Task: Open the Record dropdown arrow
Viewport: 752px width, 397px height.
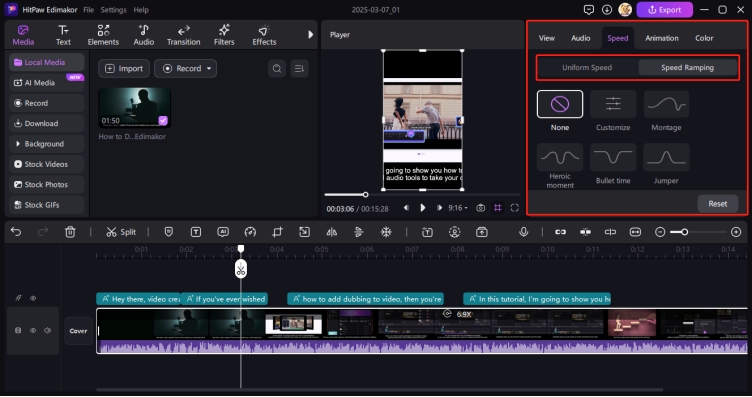Action: 209,69
